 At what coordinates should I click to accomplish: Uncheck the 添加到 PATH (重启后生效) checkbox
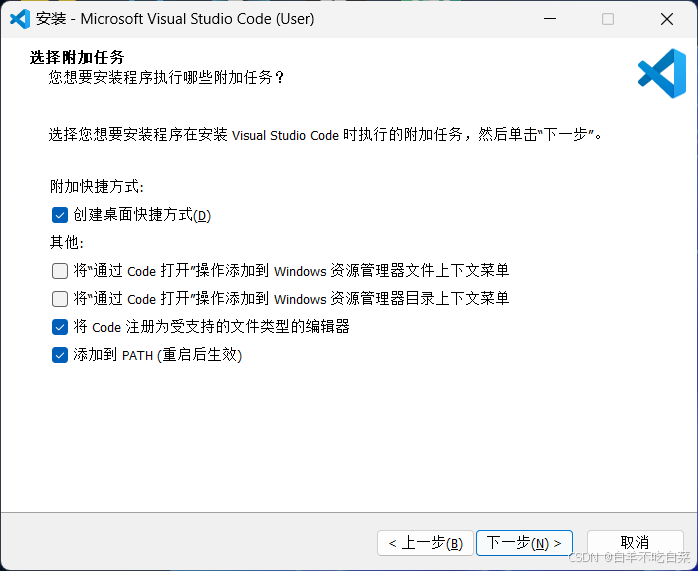point(60,355)
